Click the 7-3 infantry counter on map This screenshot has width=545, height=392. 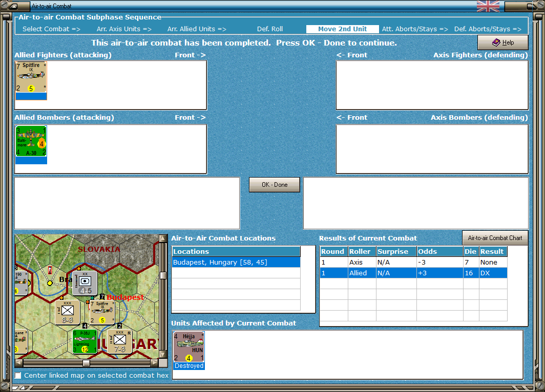click(119, 341)
